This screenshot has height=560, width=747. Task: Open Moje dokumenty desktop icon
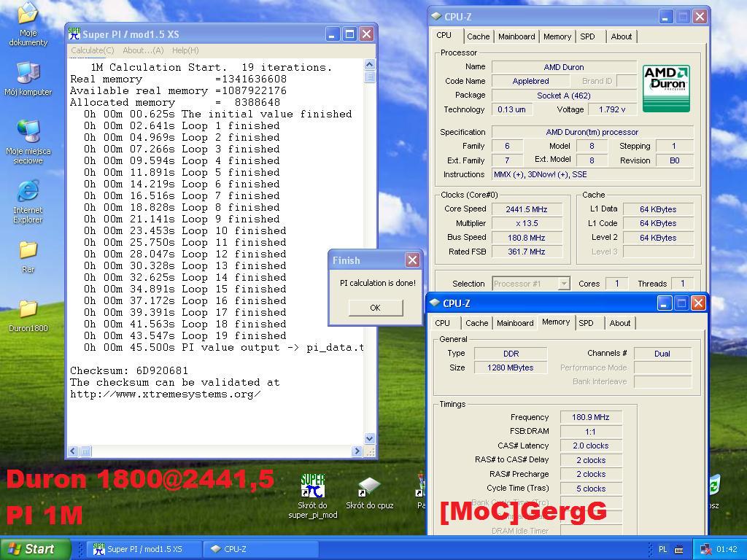point(28,24)
